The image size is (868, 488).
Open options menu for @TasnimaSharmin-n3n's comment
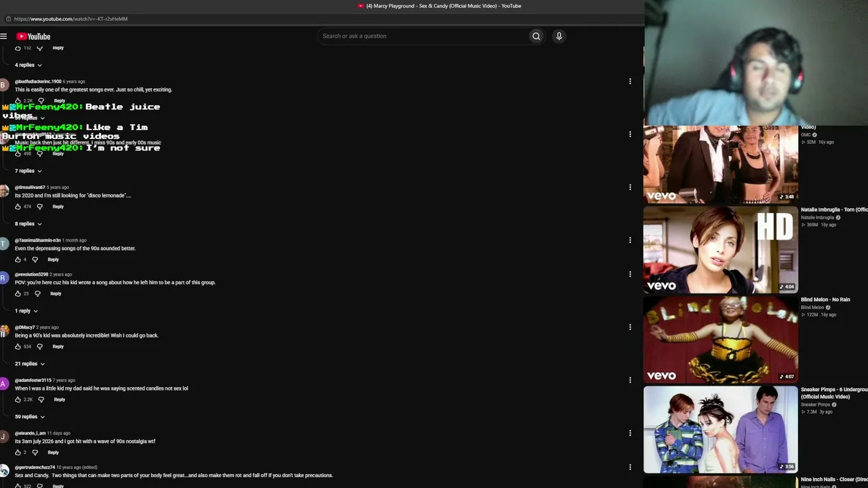tap(630, 240)
